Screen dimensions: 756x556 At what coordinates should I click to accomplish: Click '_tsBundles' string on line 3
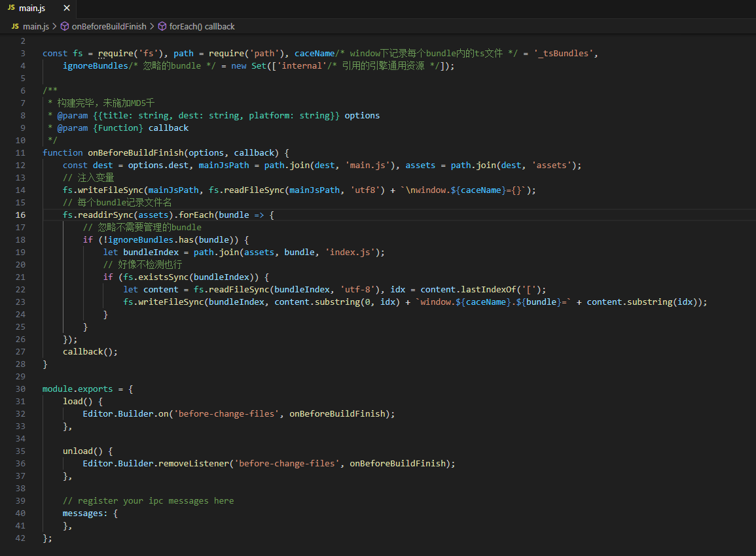coord(564,54)
